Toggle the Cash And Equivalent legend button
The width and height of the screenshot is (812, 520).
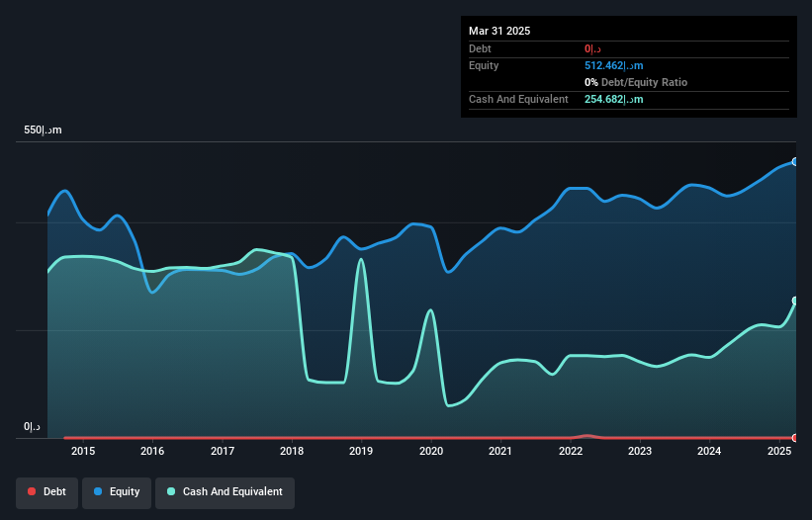225,492
